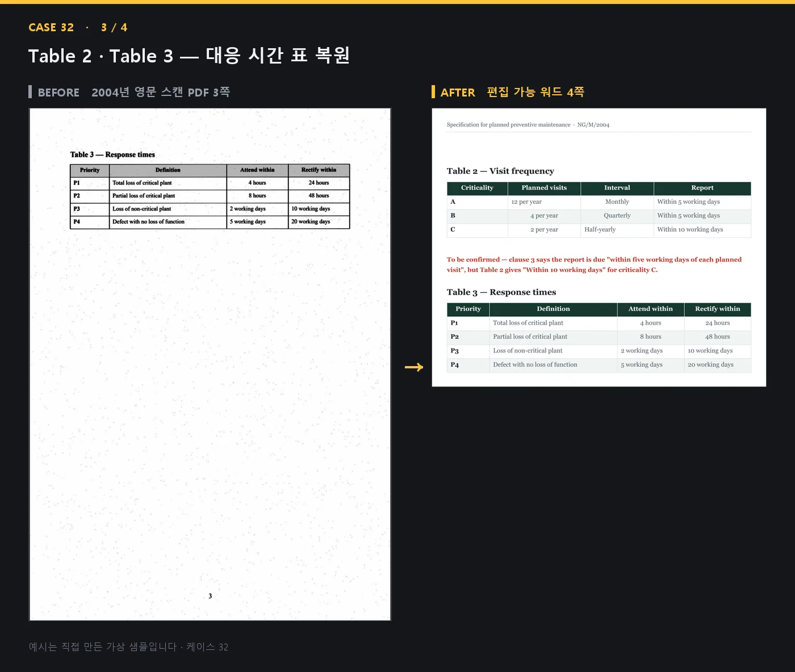The image size is (795, 672).
Task: Click the "Table 2 — Visit frequency" heading
Action: point(500,171)
